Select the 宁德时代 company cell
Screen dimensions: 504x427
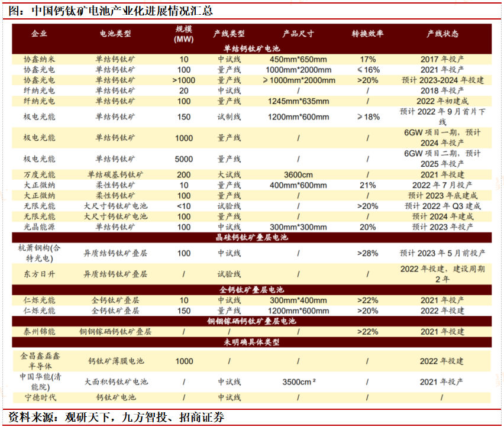40,398
